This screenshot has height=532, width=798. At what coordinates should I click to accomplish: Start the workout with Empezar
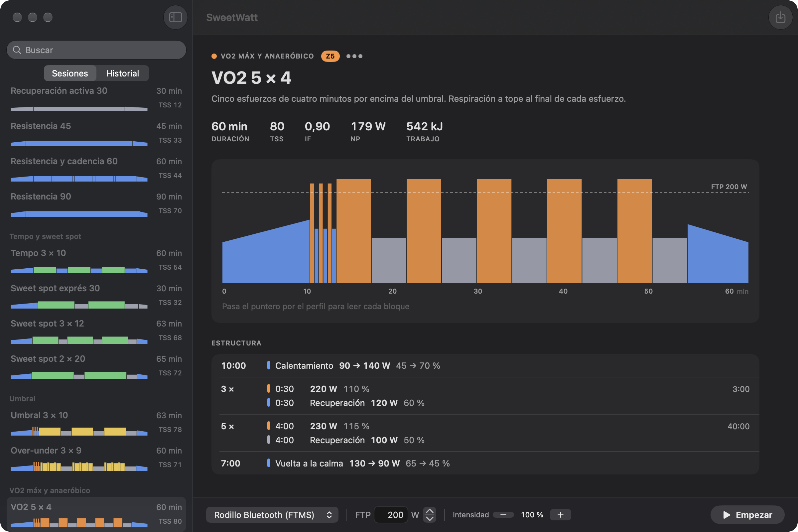747,515
